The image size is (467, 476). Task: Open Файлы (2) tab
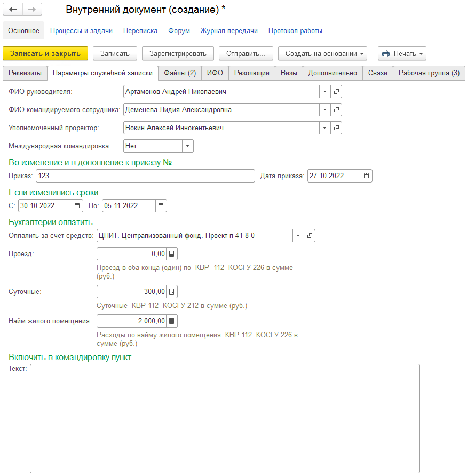coord(180,73)
